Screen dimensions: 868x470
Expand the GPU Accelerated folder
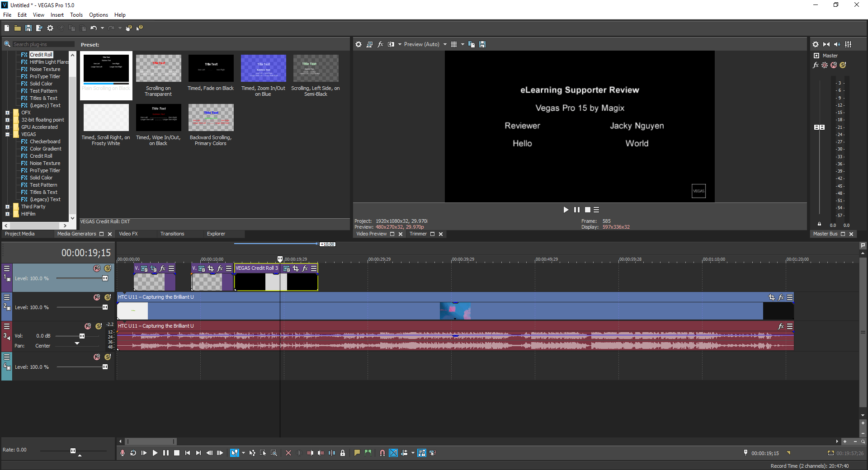(7, 127)
